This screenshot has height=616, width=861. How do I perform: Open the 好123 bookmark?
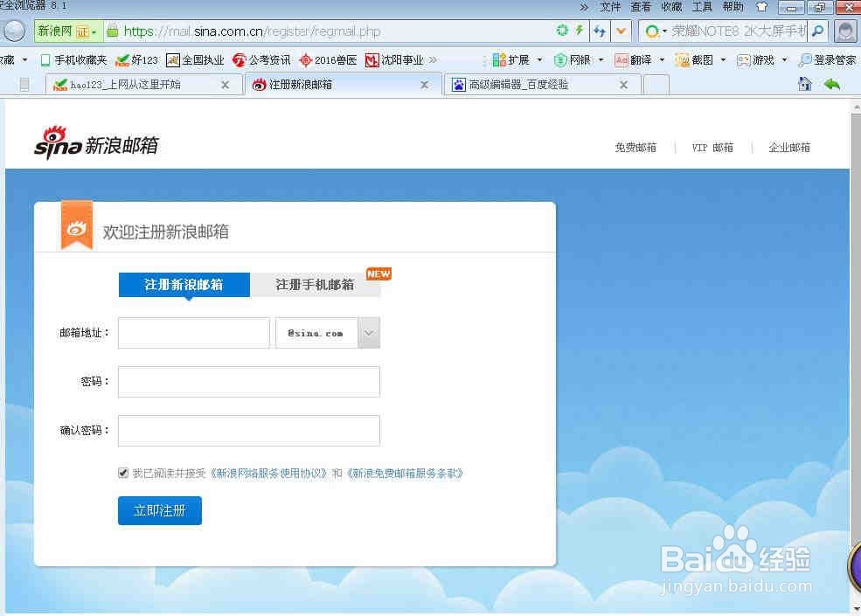[x=136, y=59]
